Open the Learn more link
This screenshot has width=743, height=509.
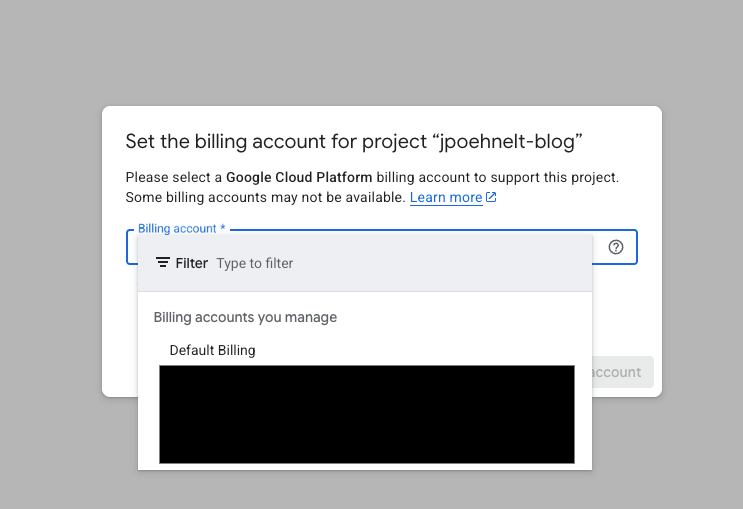[446, 198]
